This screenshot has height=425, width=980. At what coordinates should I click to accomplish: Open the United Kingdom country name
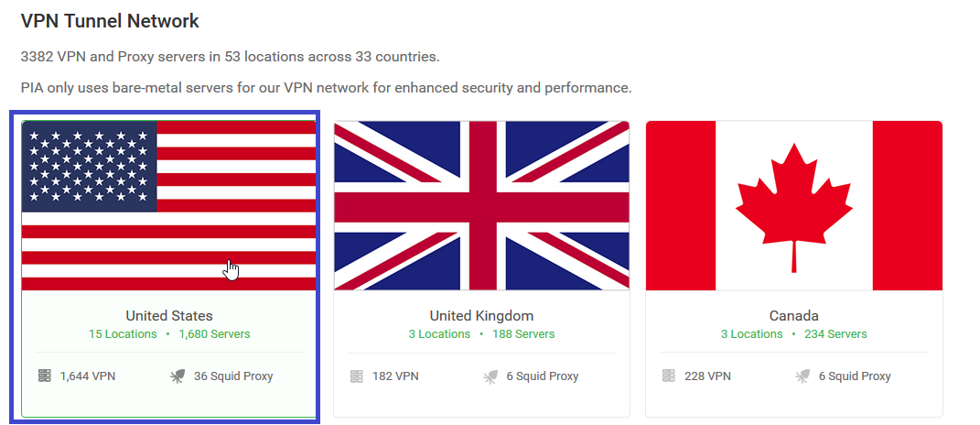pos(481,315)
